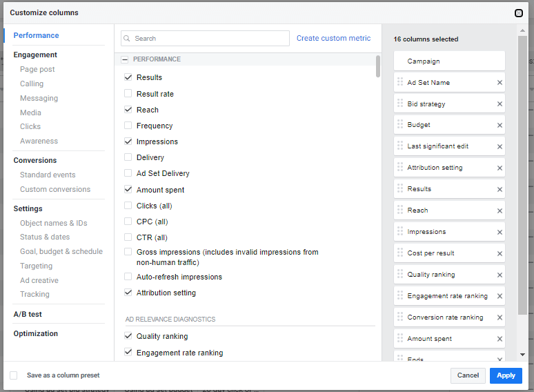This screenshot has height=392, width=534.
Task: Remove Amount spent from selected columns
Action: (x=500, y=339)
